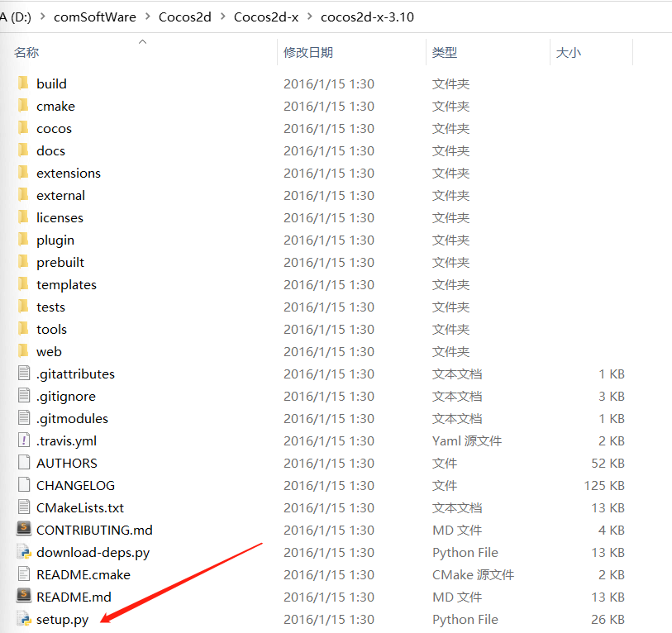Click the docs folder icon
This screenshot has width=672, height=633.
[x=24, y=150]
